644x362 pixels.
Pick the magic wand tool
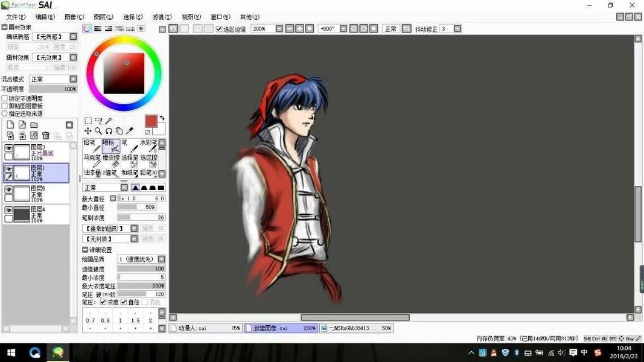tap(109, 121)
